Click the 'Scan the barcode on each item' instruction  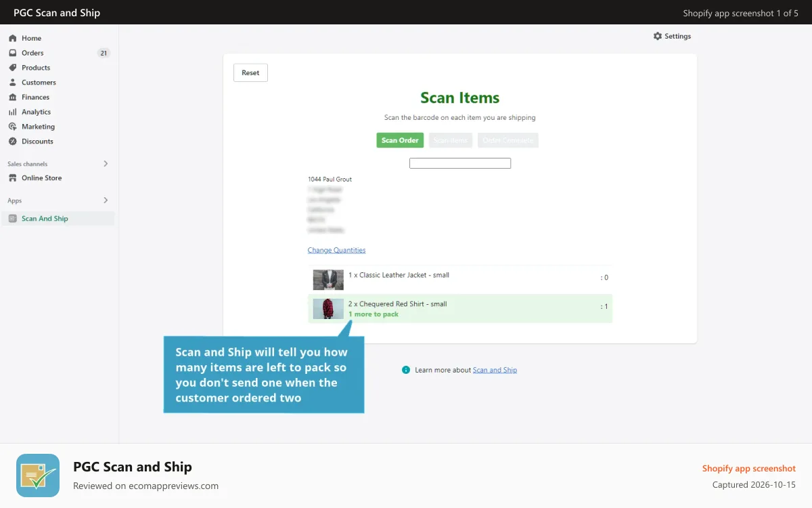point(460,117)
